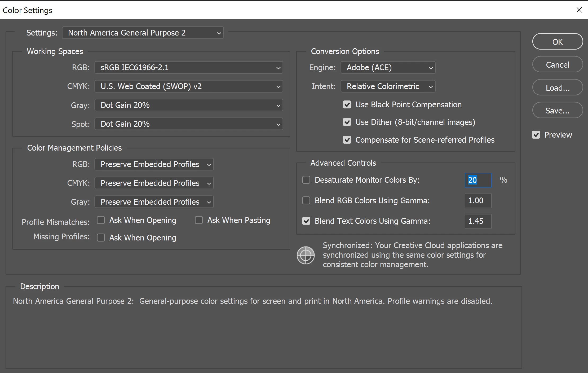Image resolution: width=588 pixels, height=373 pixels.
Task: Click the text gamma 1.45 field
Action: pos(478,221)
